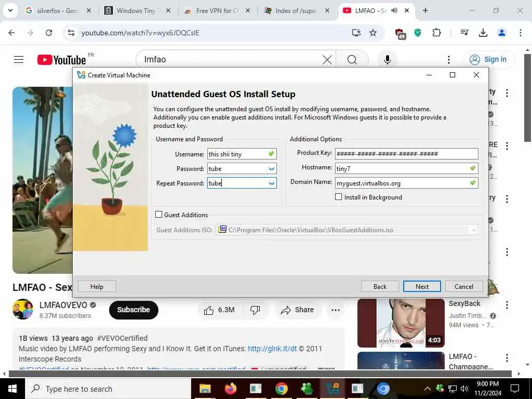Click the page vertical scrollbar

coord(528,98)
